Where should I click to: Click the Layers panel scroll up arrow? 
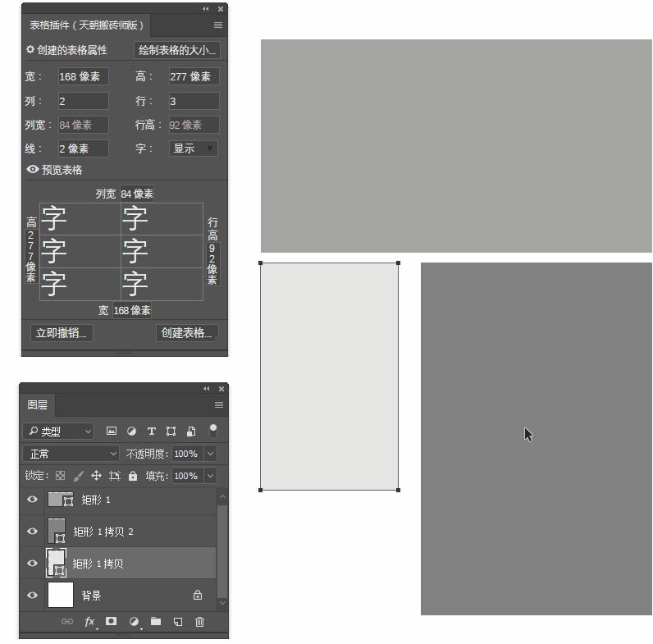[222, 496]
